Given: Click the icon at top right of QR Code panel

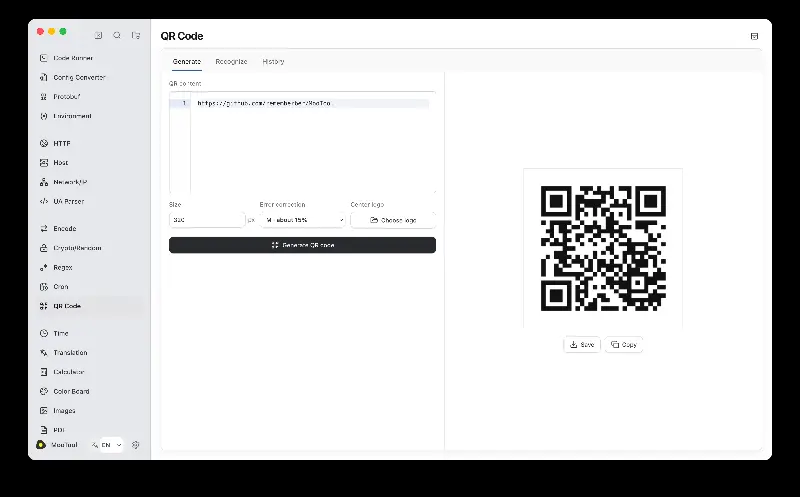Looking at the screenshot, I should tap(754, 36).
